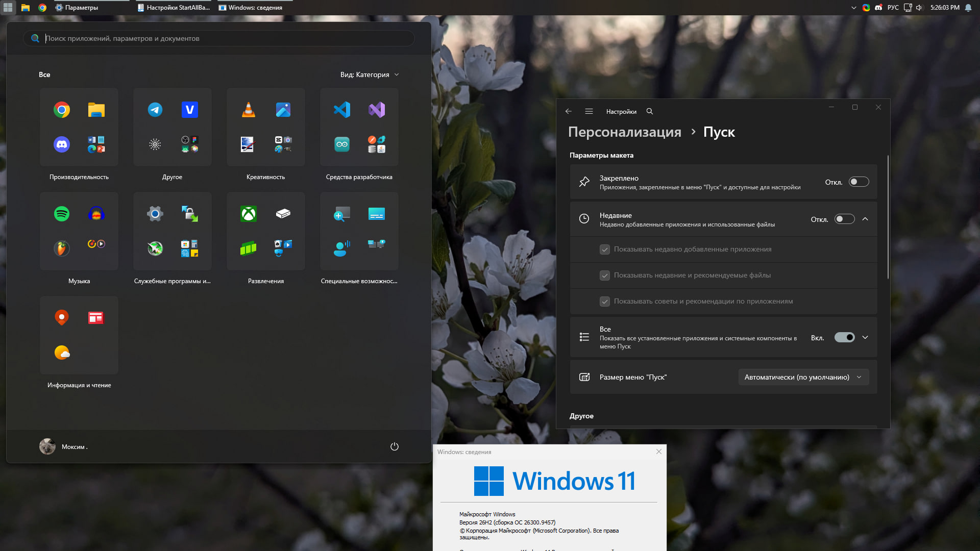Open FL Studio fruit icon
The height and width of the screenshot is (551, 980).
[62, 248]
